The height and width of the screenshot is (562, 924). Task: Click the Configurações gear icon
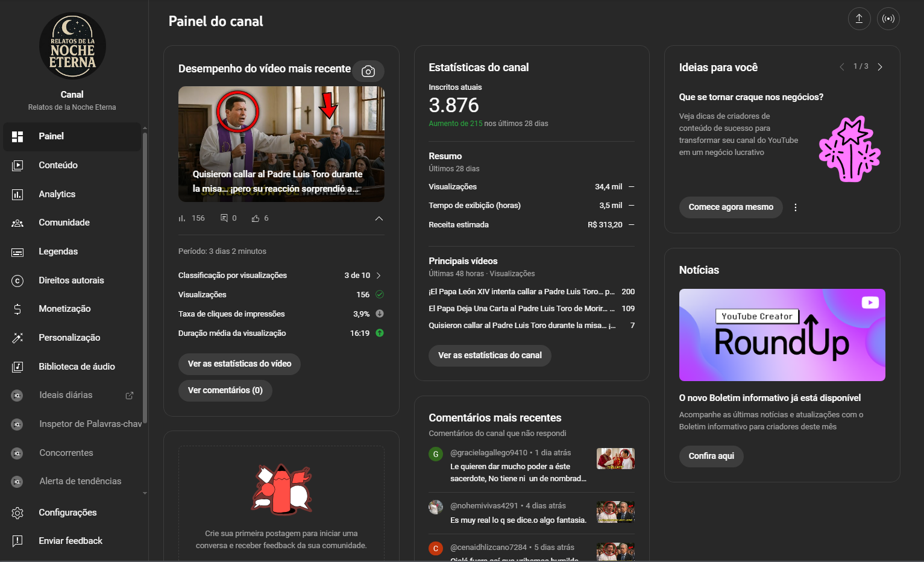click(17, 513)
